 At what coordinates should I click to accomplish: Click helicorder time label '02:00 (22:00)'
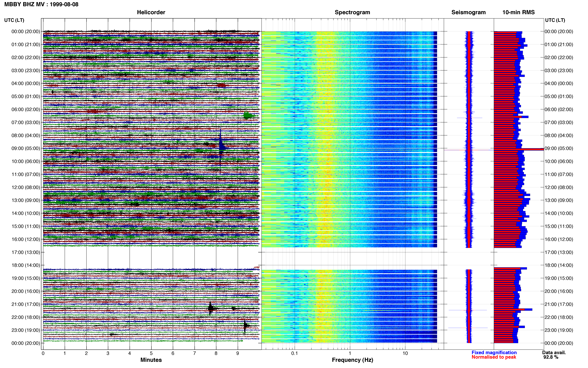(26, 57)
